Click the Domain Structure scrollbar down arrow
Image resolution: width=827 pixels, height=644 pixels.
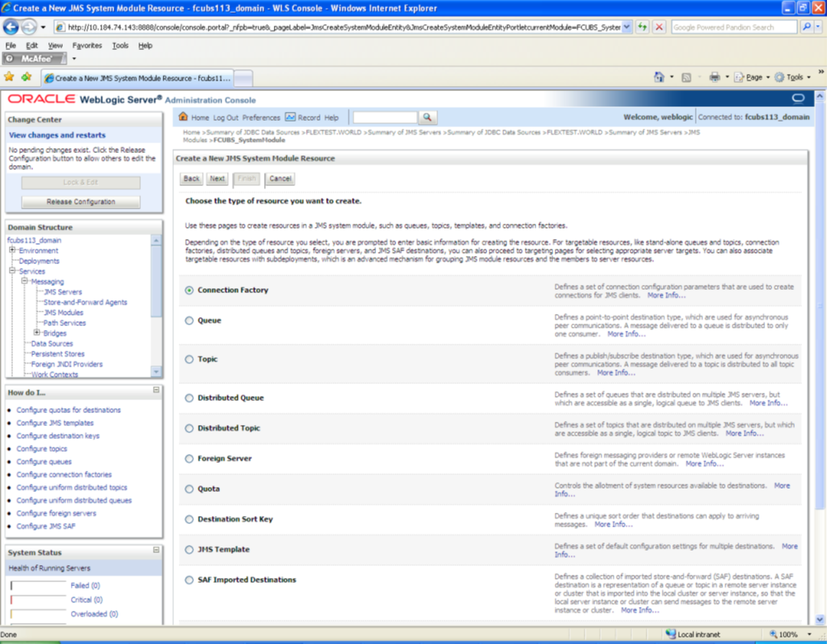click(156, 373)
